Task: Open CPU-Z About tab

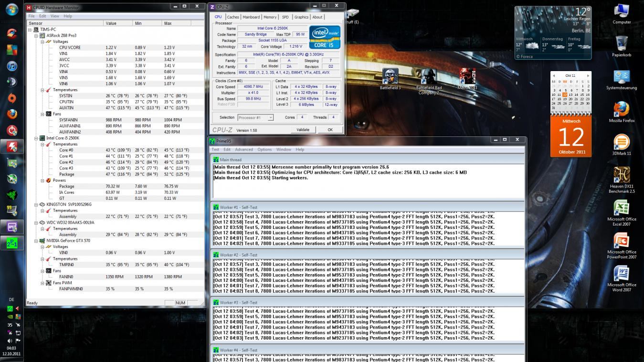Action: (317, 17)
